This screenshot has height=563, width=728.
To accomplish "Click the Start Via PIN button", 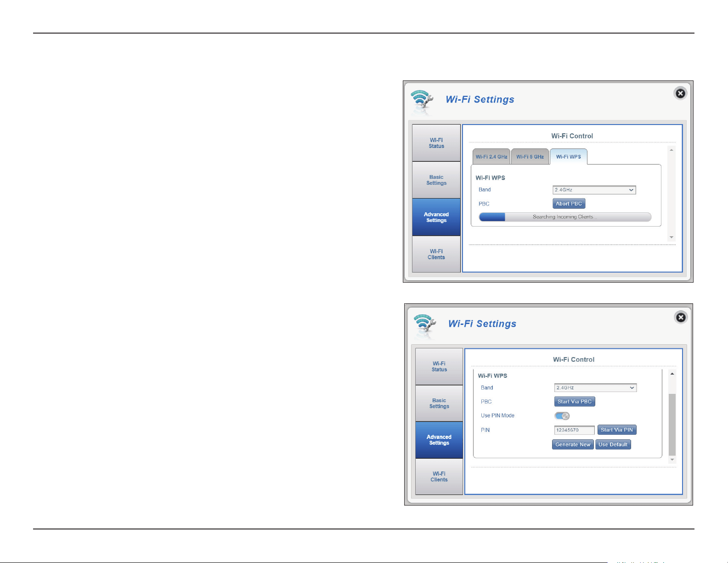I will pyautogui.click(x=617, y=430).
